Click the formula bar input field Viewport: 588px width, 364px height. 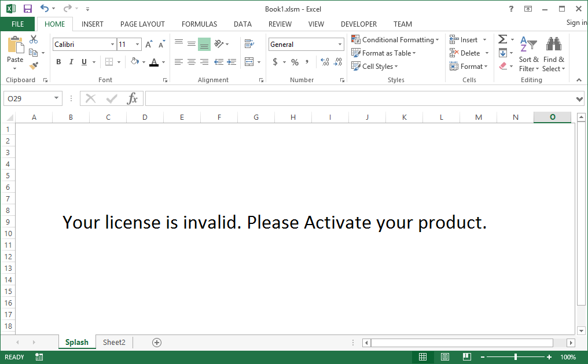click(x=360, y=98)
